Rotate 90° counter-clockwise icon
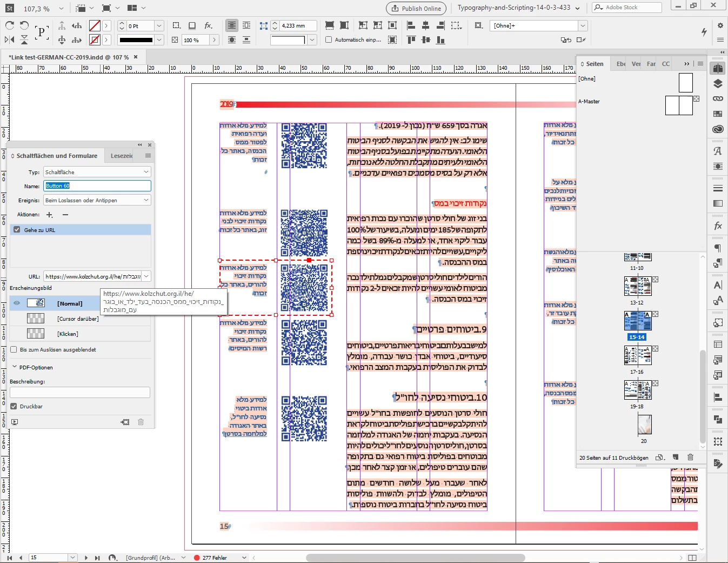This screenshot has width=728, height=563. [x=24, y=25]
